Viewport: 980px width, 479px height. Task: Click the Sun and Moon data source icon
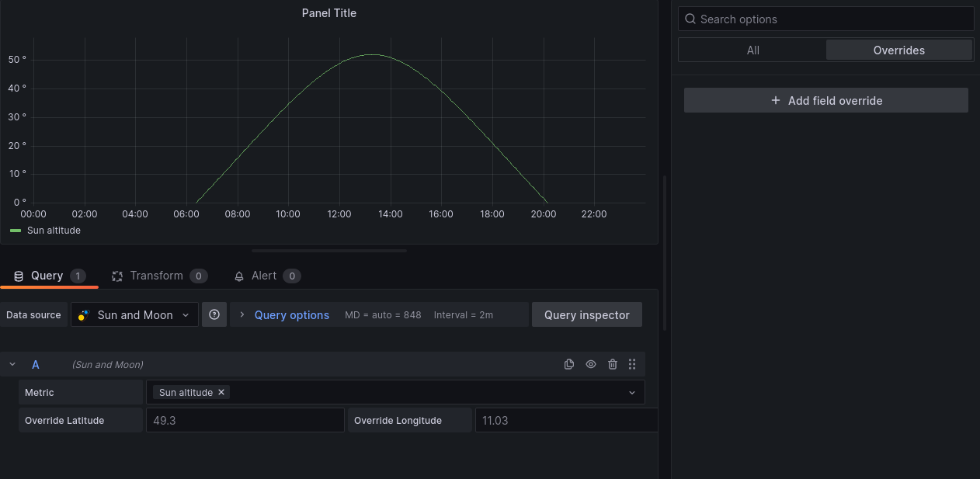click(85, 315)
